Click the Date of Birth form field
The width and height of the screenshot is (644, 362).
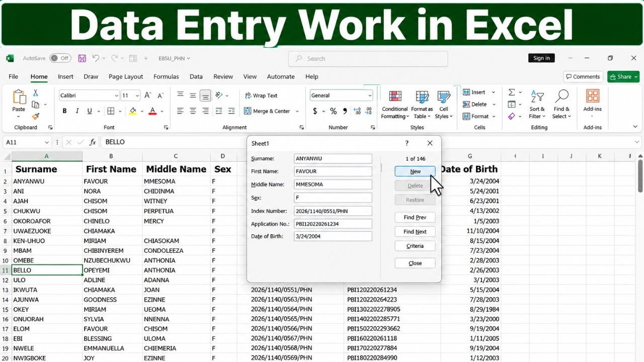click(x=333, y=236)
